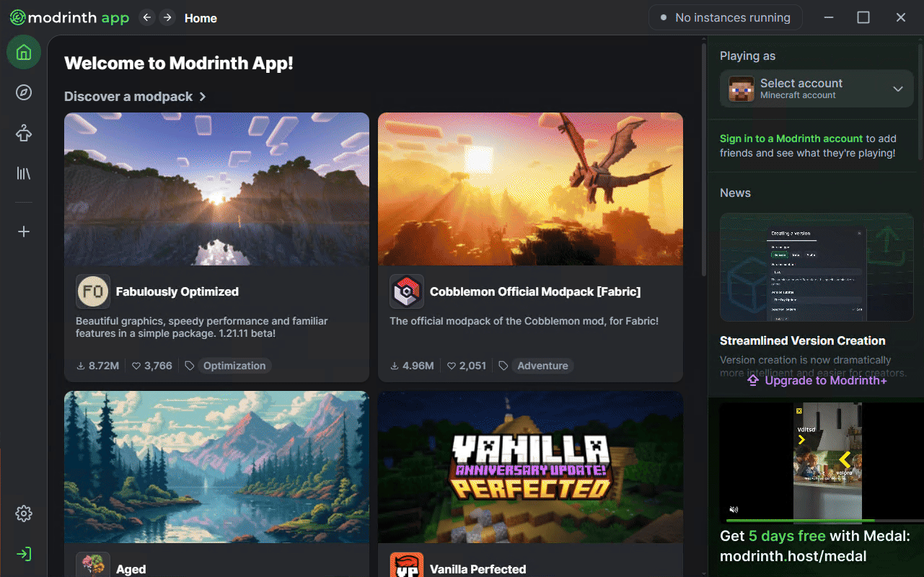This screenshot has width=924, height=577.
Task: Toggle the heart on Cobblemon Official Modpack
Action: [x=451, y=366]
